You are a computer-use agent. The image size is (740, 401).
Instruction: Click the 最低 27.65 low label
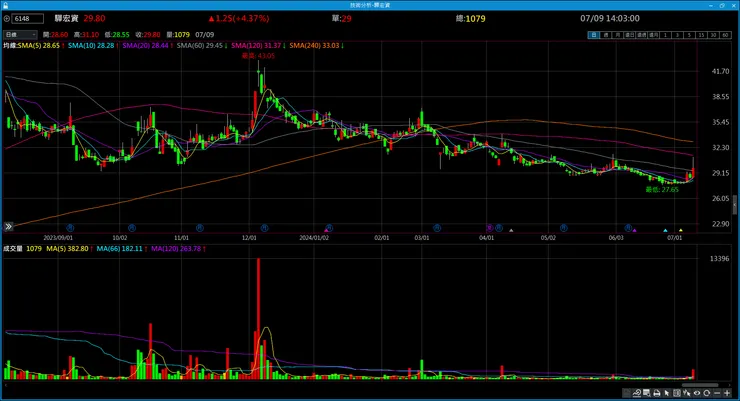tap(662, 190)
